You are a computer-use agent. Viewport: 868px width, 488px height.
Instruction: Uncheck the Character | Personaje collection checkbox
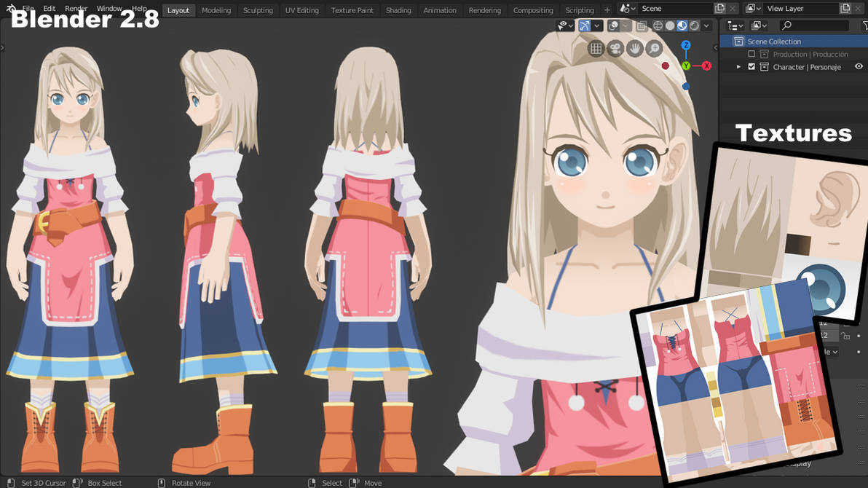[x=751, y=66]
